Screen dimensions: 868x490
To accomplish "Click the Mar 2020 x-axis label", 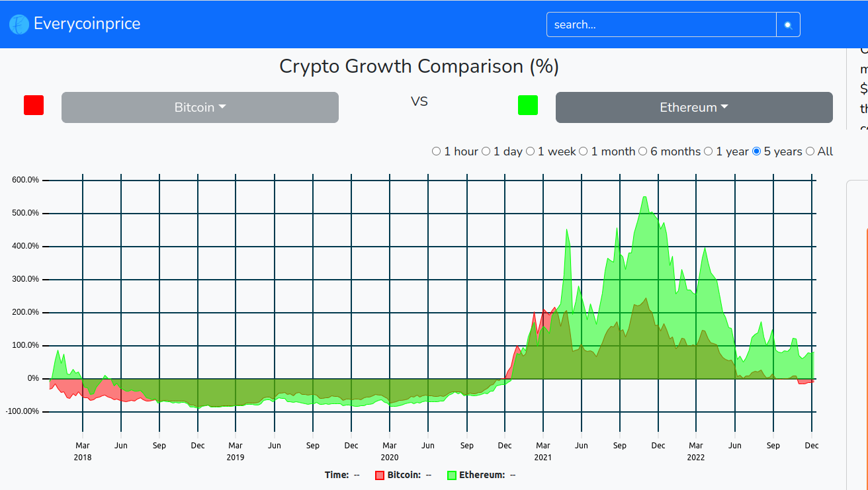I will [390, 451].
